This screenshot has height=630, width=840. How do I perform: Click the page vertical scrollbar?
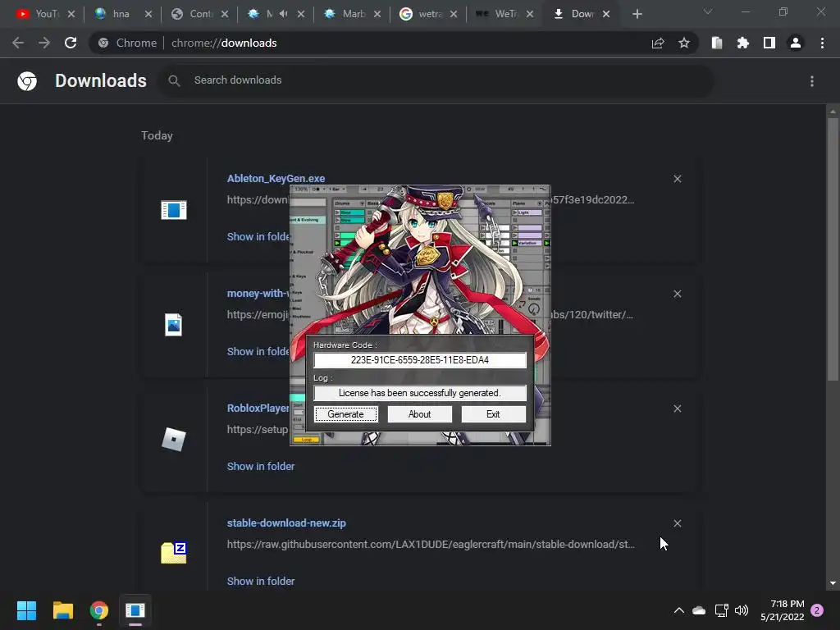tap(832, 249)
